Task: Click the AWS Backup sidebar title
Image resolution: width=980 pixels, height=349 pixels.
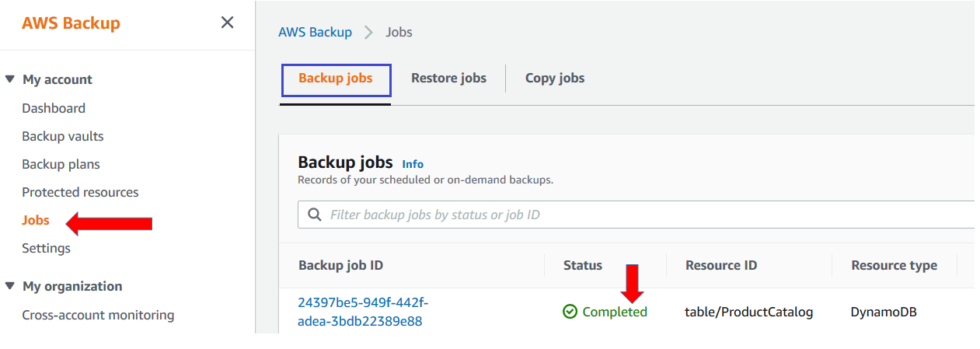Action: pos(71,23)
